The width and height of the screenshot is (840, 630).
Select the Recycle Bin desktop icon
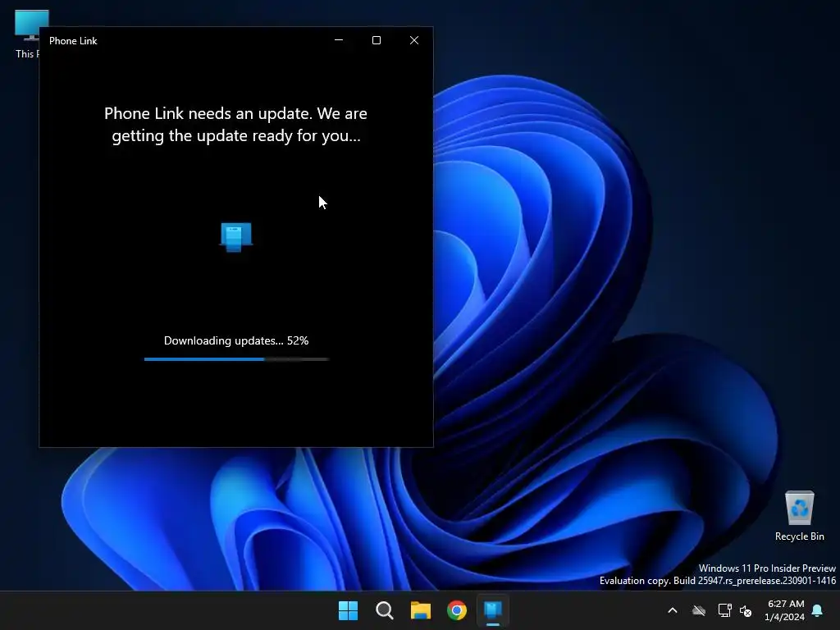[x=799, y=508]
